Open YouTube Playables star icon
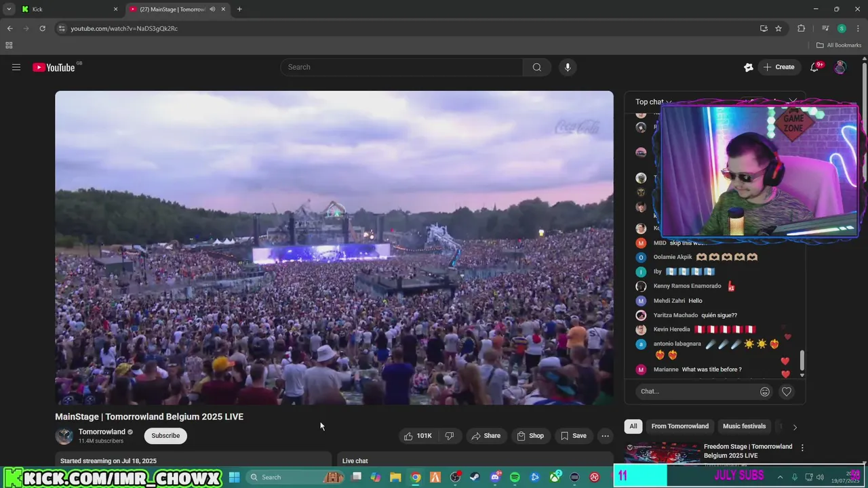The image size is (868, 488). tap(749, 67)
